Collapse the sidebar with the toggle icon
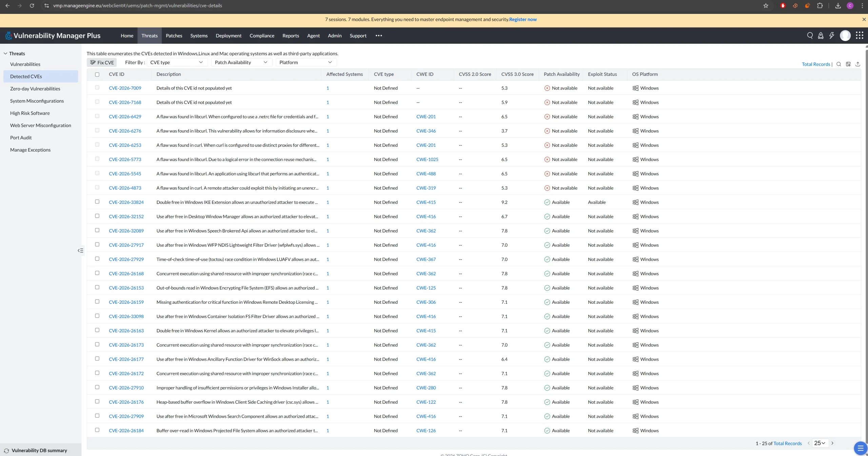Viewport: 868px width, 456px height. [x=80, y=251]
